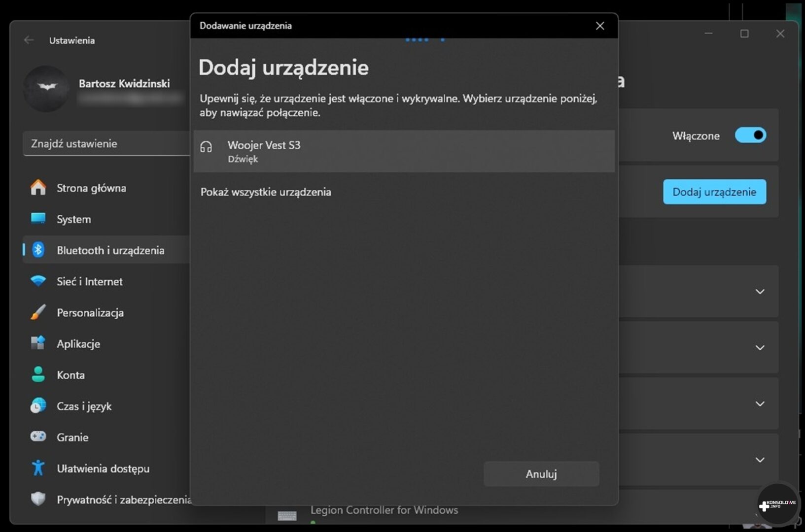Open the Aplikacje settings page
805x532 pixels.
tap(78, 344)
